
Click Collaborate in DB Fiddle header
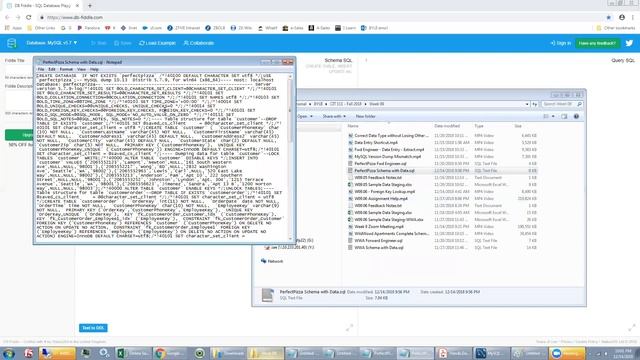[x=199, y=43]
